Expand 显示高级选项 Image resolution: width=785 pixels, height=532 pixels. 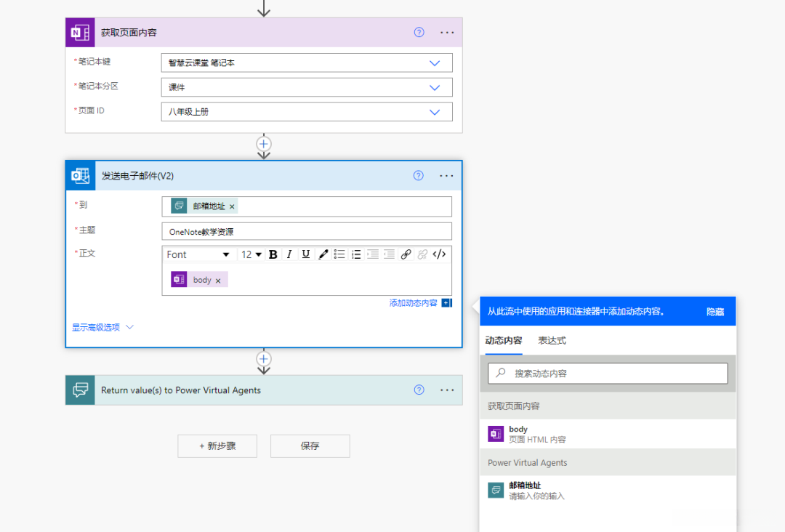[102, 327]
